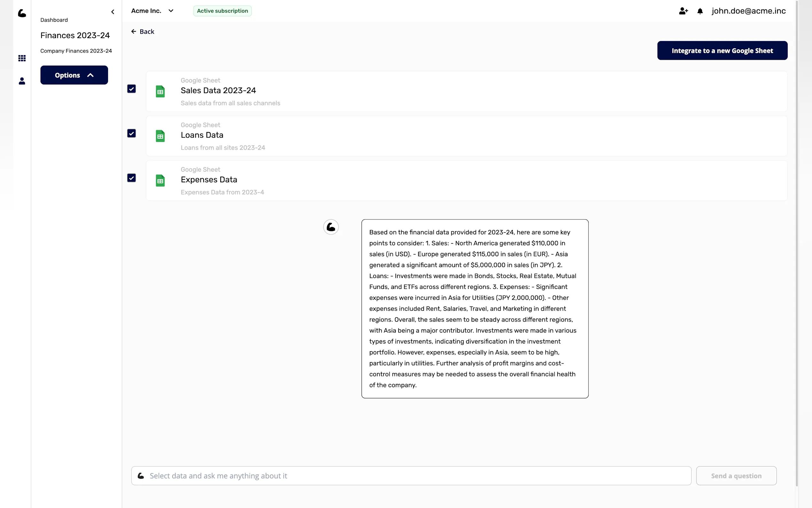Image resolution: width=812 pixels, height=508 pixels.
Task: Click the app logo in top-left corner
Action: pyautogui.click(x=22, y=13)
